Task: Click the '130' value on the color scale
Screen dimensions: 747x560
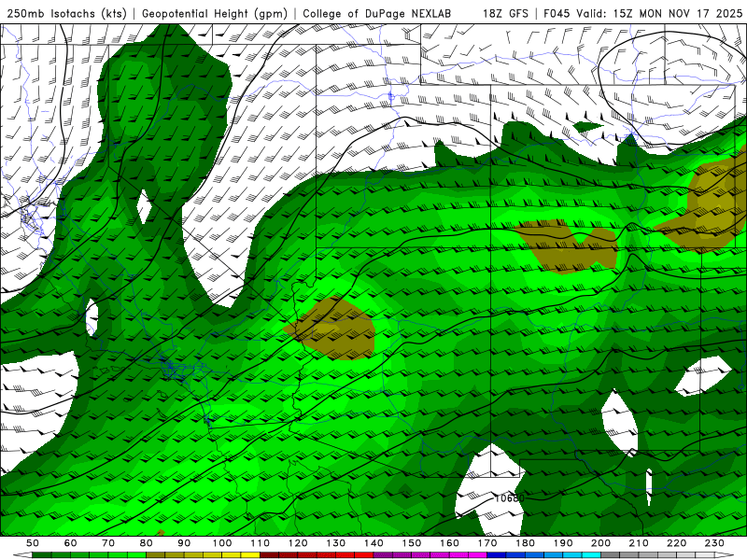Action: [x=336, y=543]
